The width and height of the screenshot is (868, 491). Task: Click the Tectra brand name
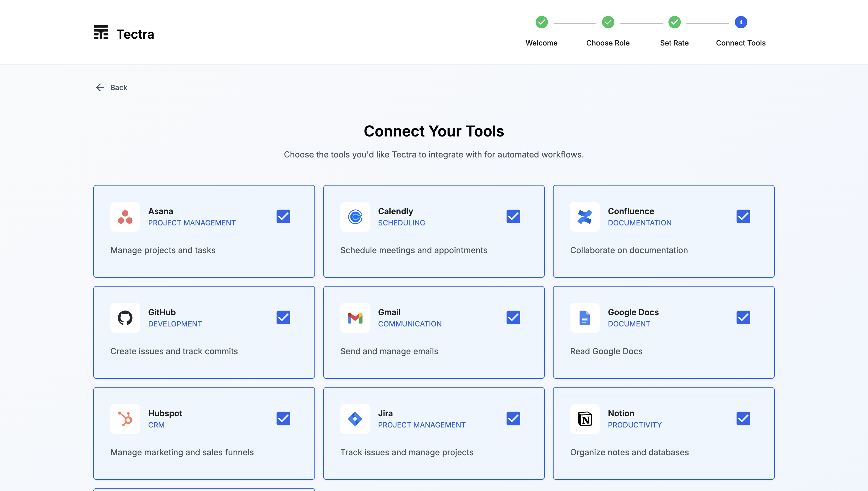135,34
